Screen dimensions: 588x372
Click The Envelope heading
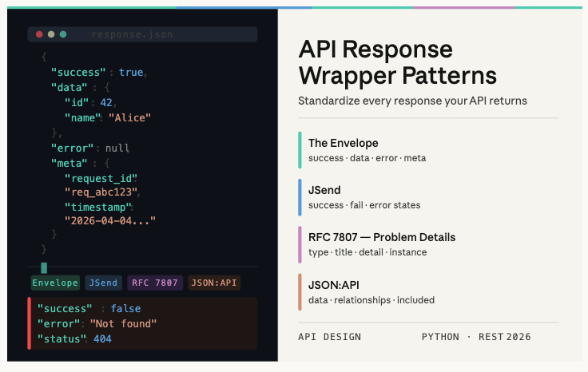343,143
